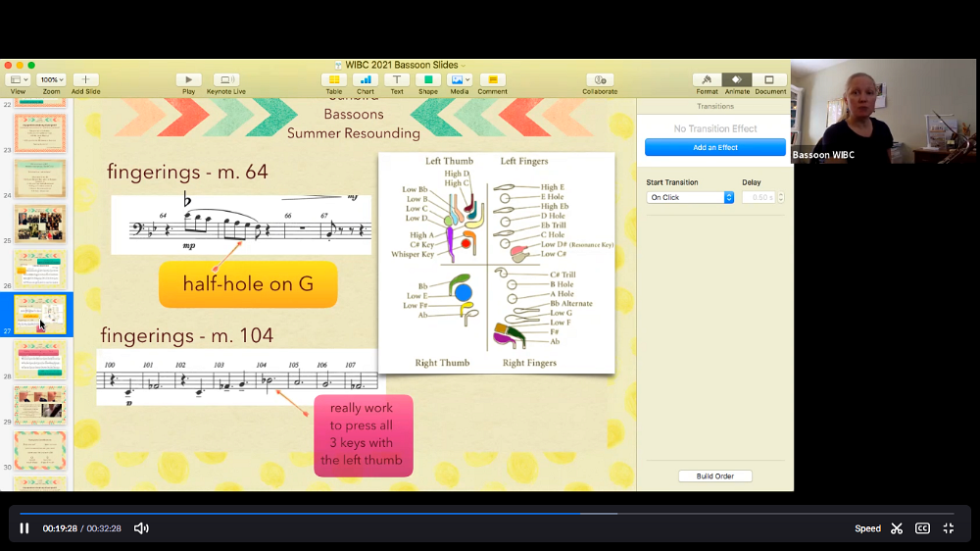Select slide 23 thumbnail
Image resolution: width=980 pixels, height=551 pixels.
coord(40,132)
